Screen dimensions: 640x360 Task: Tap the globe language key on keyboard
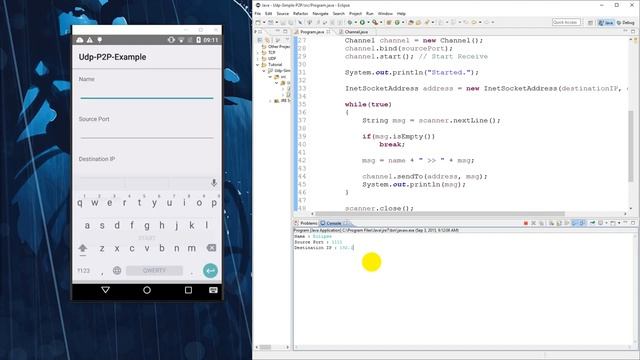pos(117,270)
